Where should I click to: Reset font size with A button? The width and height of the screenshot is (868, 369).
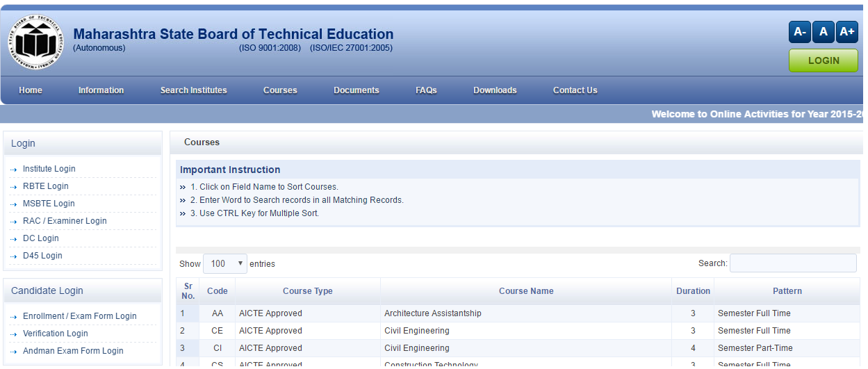tap(824, 32)
